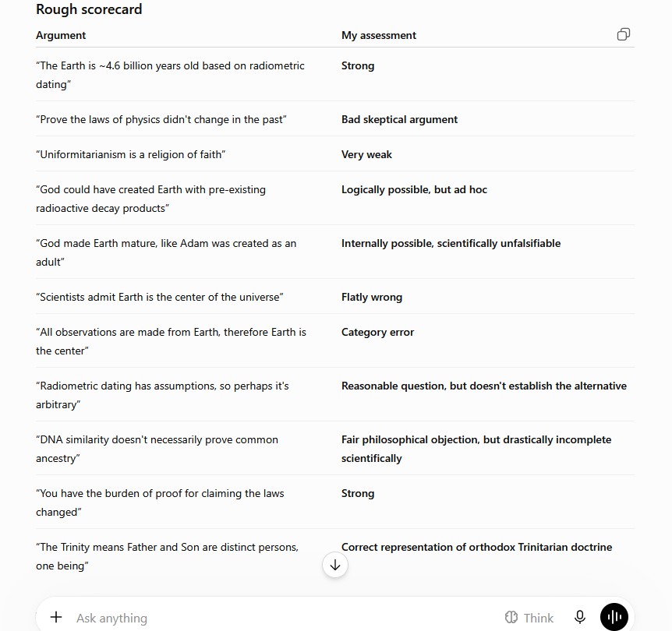This screenshot has height=631, width=672.
Task: Select the 'Category error' assessment
Action: tap(377, 332)
